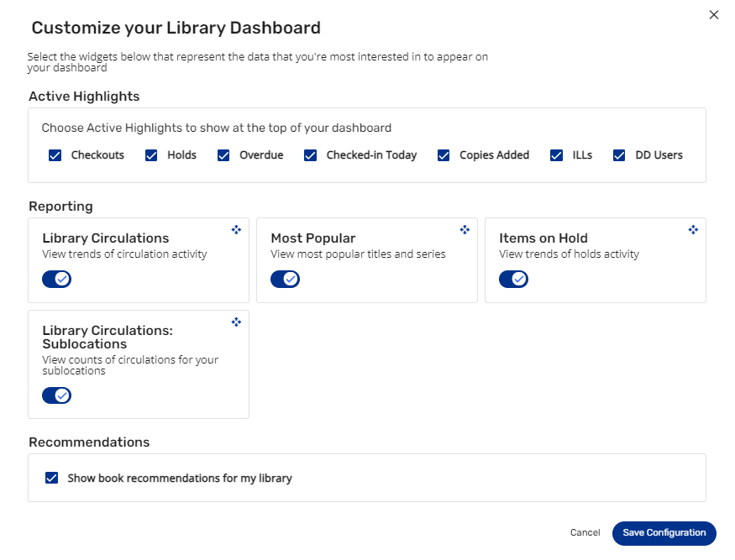Click the move handle on Library Circulations card
Viewport: 735px width, 560px height.
click(236, 229)
